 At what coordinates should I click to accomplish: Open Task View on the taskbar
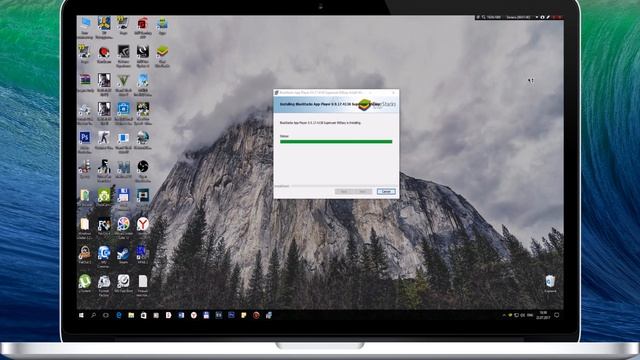click(x=106, y=315)
